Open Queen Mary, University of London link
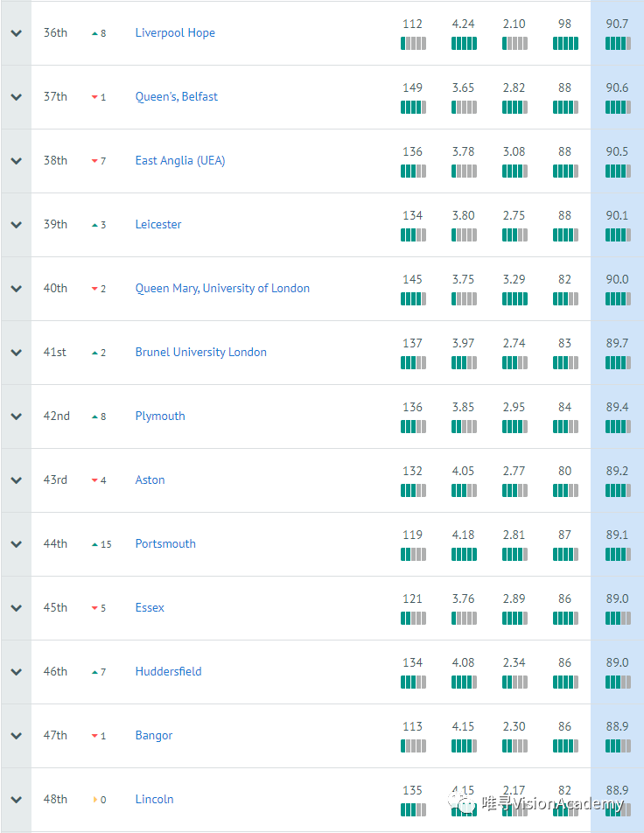 222,289
